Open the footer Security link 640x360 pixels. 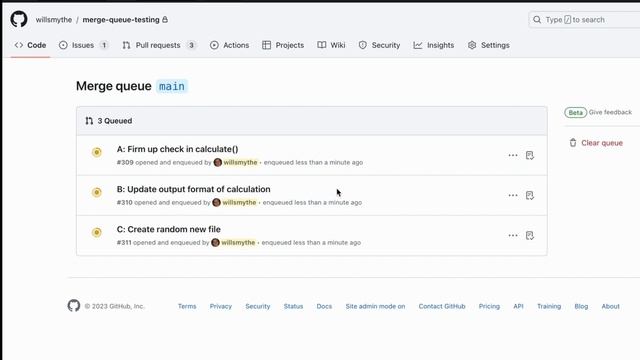coord(258,306)
